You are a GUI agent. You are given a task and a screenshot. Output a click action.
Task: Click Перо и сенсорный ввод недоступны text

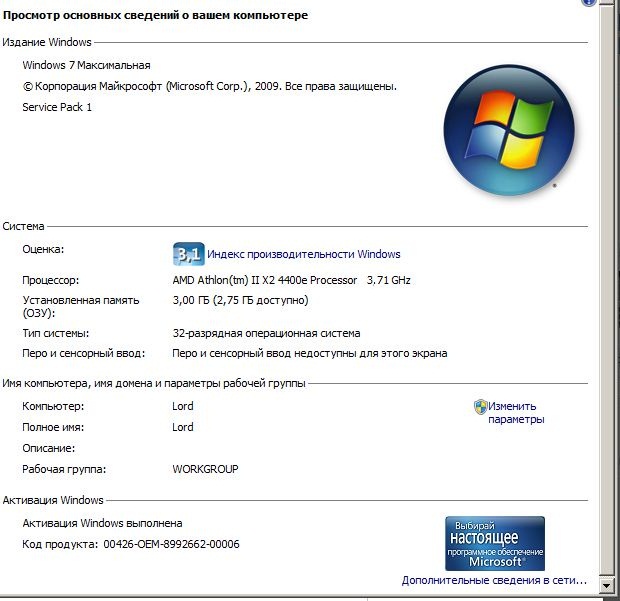(x=310, y=353)
